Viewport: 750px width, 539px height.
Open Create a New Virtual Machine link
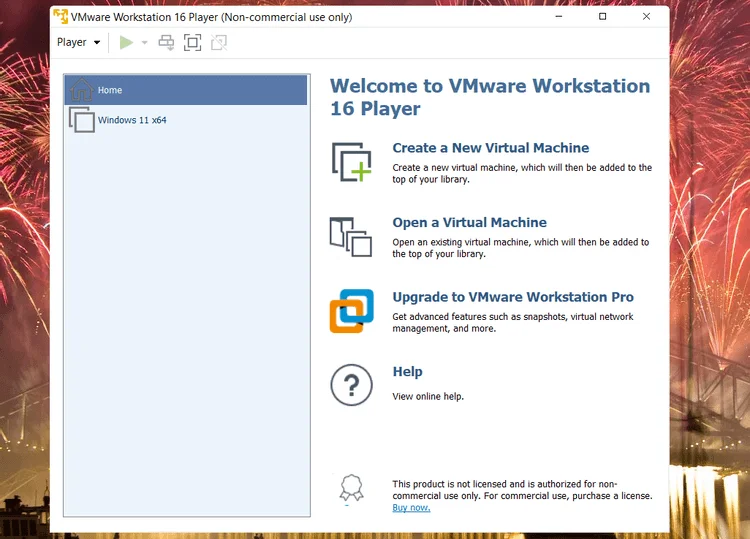(491, 148)
